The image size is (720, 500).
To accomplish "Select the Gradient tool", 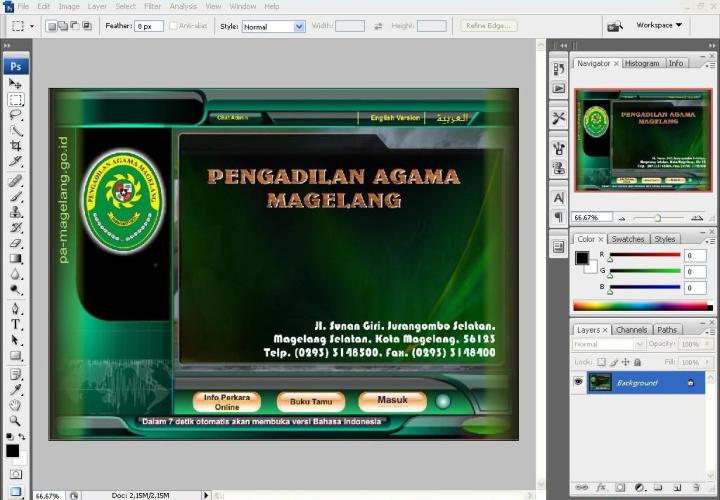I will click(15, 258).
